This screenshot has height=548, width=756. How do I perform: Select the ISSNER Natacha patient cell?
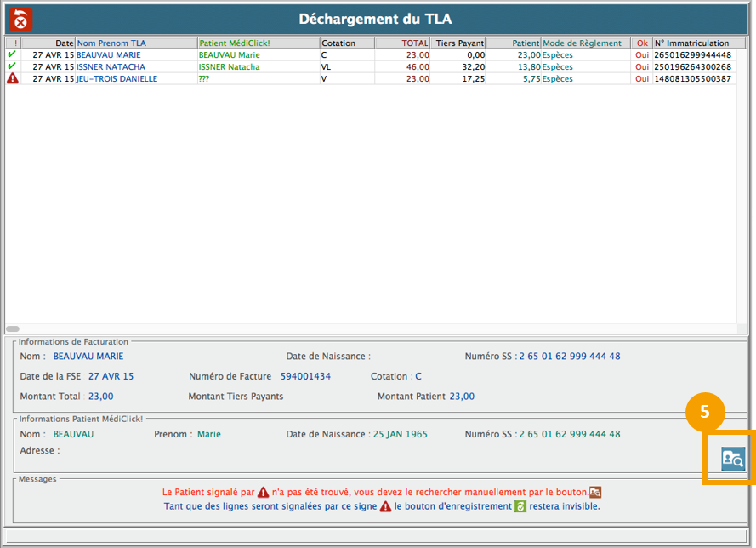coord(229,66)
